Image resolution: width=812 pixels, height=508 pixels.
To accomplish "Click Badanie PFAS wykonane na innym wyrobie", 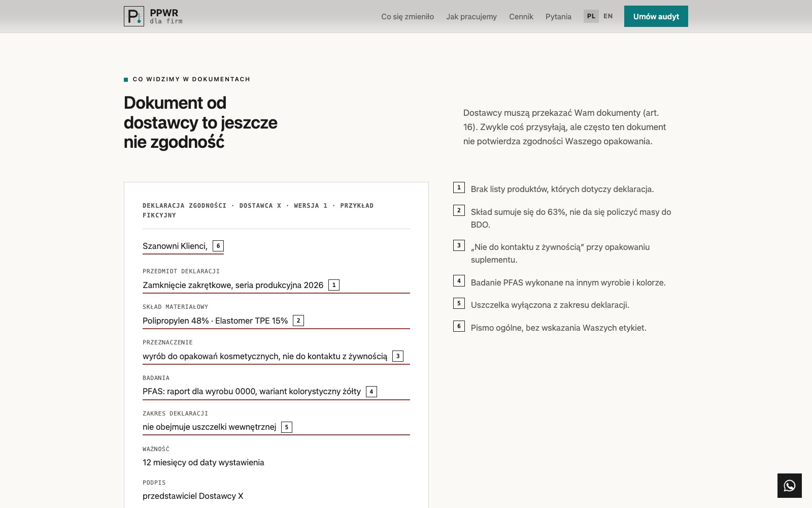I will click(568, 283).
